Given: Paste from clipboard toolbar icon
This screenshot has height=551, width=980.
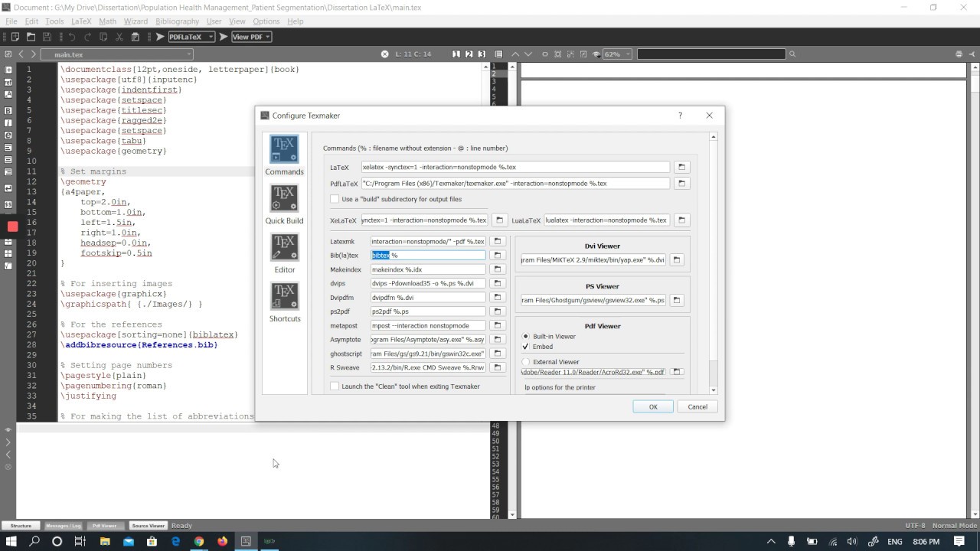Looking at the screenshot, I should [136, 37].
